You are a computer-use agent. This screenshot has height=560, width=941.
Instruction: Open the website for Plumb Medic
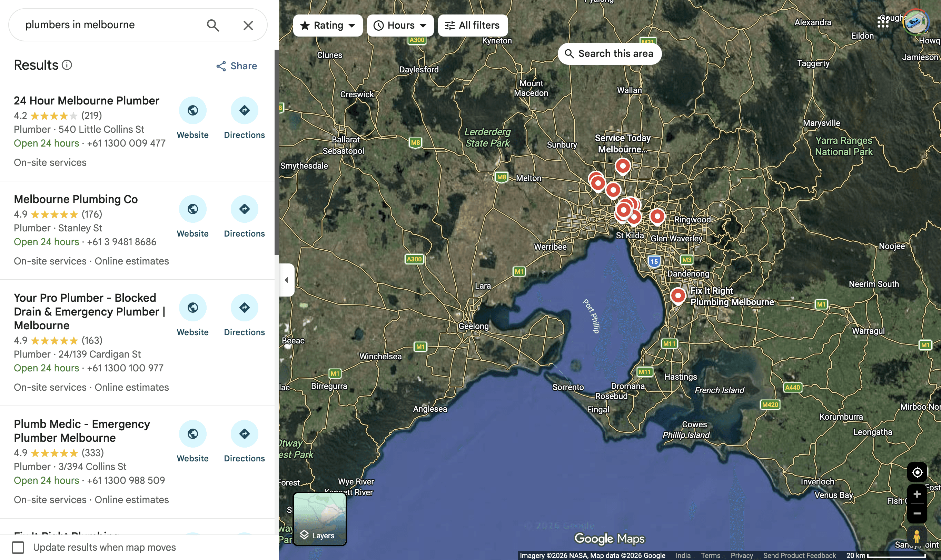tap(192, 433)
